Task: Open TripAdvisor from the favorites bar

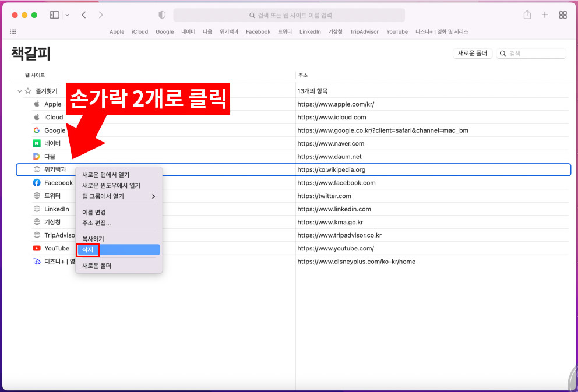Action: pyautogui.click(x=364, y=32)
